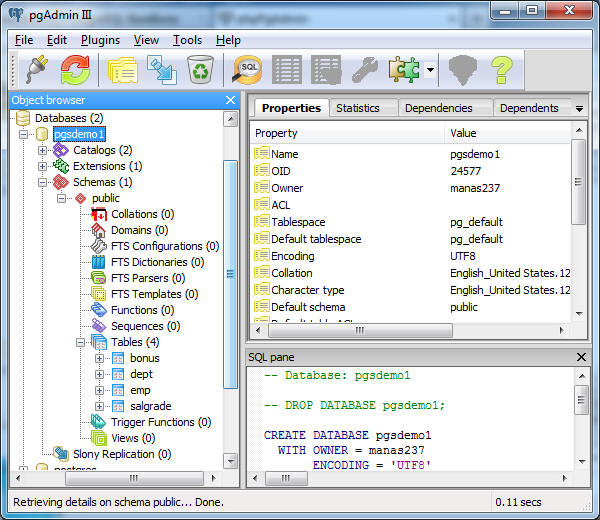Open the Edit menu
600x520 pixels.
[57, 40]
